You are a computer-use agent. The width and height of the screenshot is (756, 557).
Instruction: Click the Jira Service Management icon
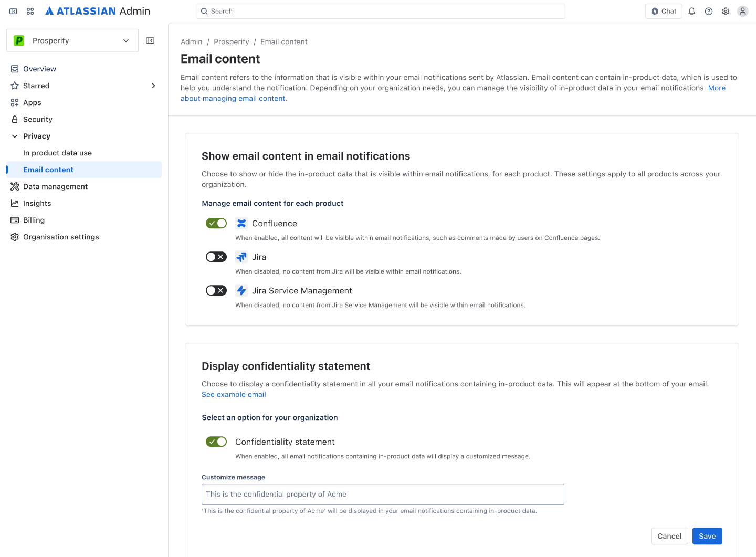[241, 290]
